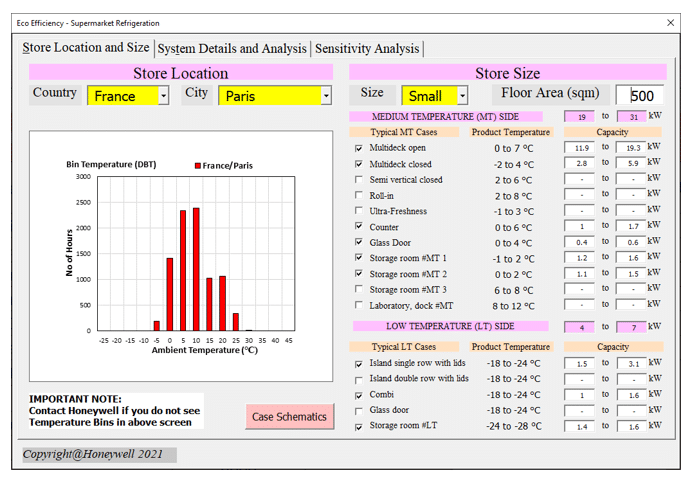The height and width of the screenshot is (482, 698).
Task: Uncheck the Counter case checkbox
Action: (x=359, y=227)
